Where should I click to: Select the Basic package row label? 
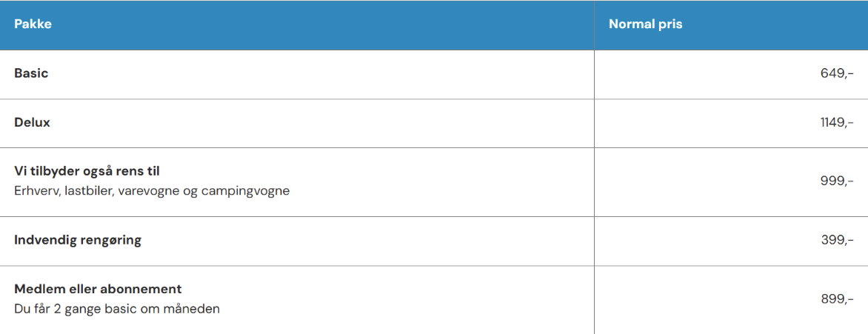31,73
